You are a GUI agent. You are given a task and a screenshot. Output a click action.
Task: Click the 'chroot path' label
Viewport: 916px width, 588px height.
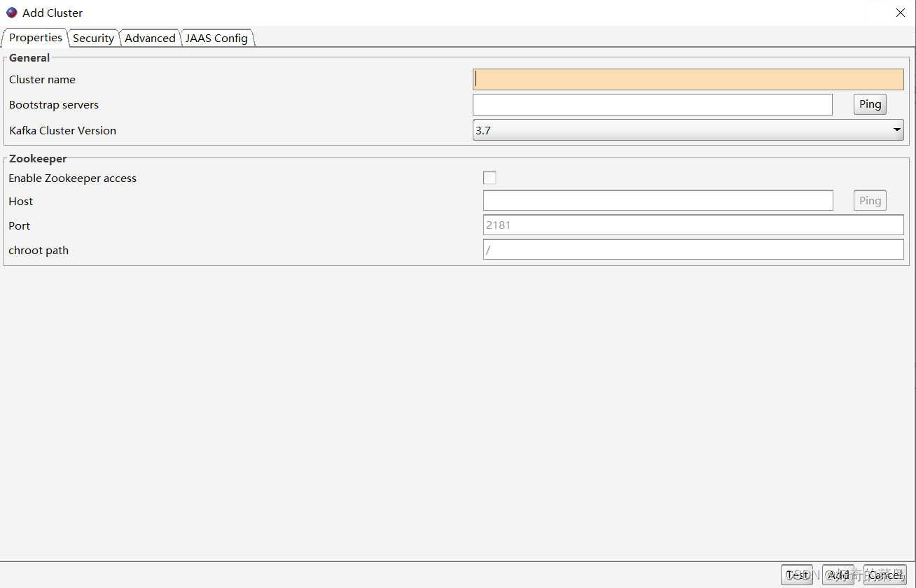(x=39, y=251)
